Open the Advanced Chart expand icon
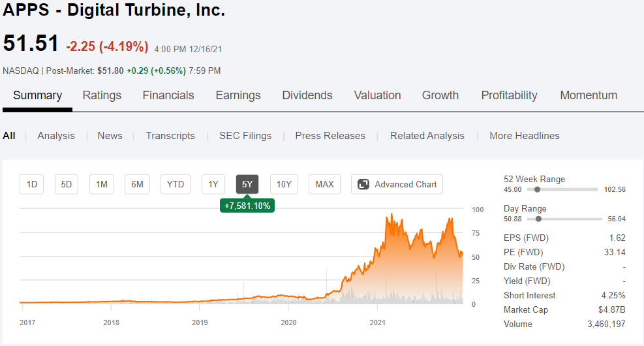This screenshot has width=644, height=346. 363,184
